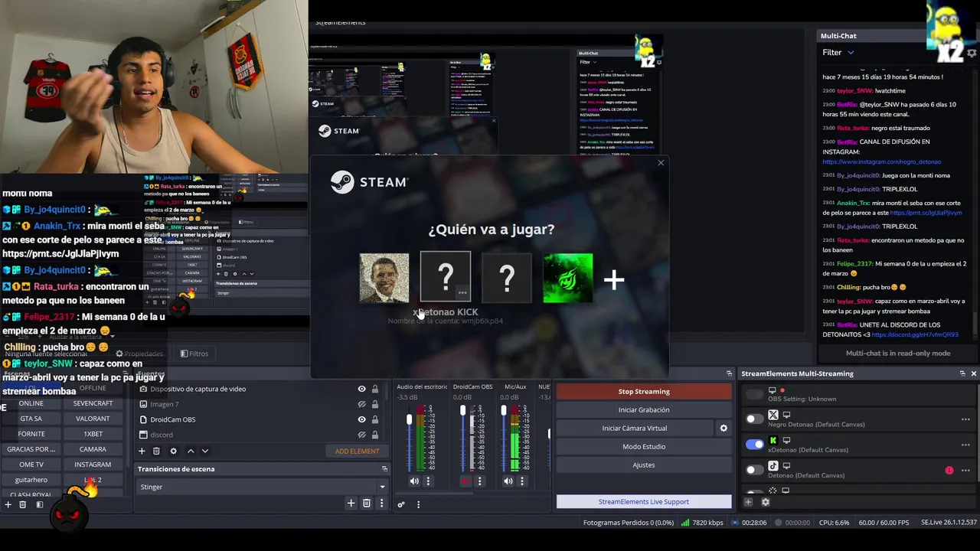Viewport: 980px width, 551px height.
Task: Show the Imagen 7 source
Action: (361, 404)
